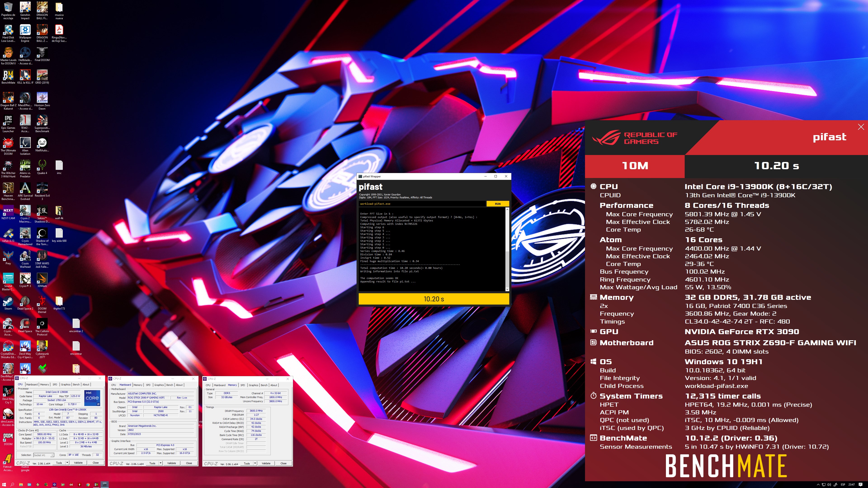Open the Papelera de reciclaje desktop icon
This screenshot has height=488, width=868.
pos(8,11)
